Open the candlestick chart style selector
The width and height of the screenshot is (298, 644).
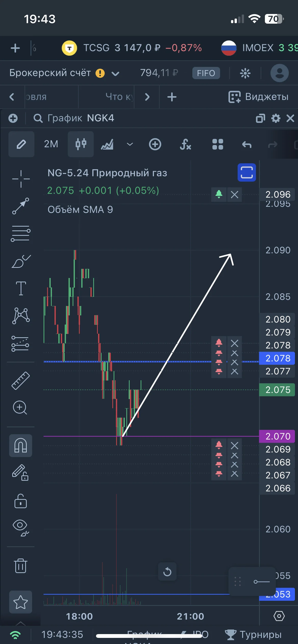pyautogui.click(x=81, y=144)
